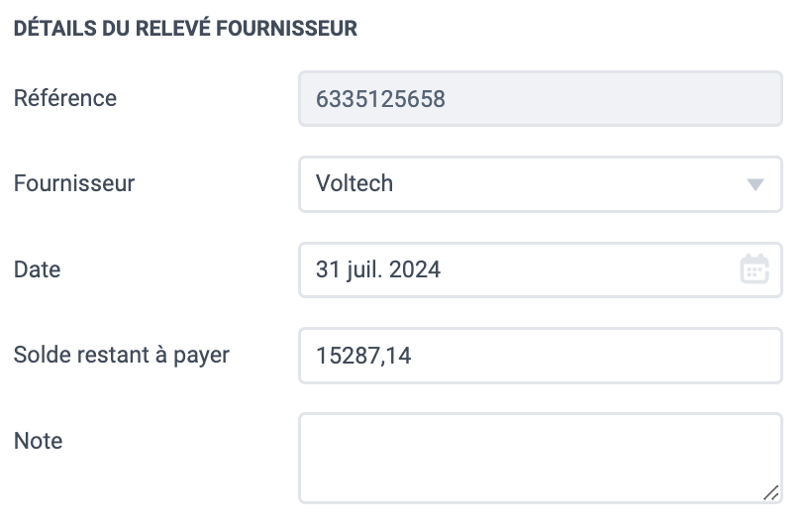
Task: Click the Note textarea resize handle
Action: (x=771, y=492)
